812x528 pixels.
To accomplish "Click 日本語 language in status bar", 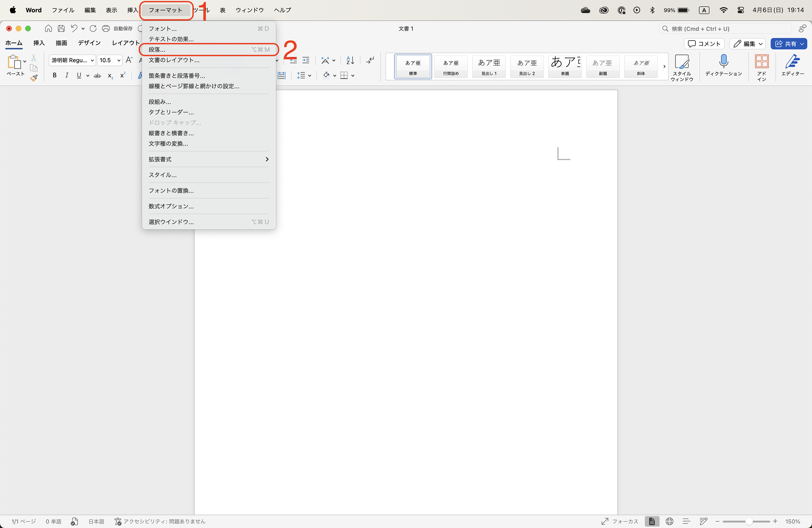I will coord(96,522).
